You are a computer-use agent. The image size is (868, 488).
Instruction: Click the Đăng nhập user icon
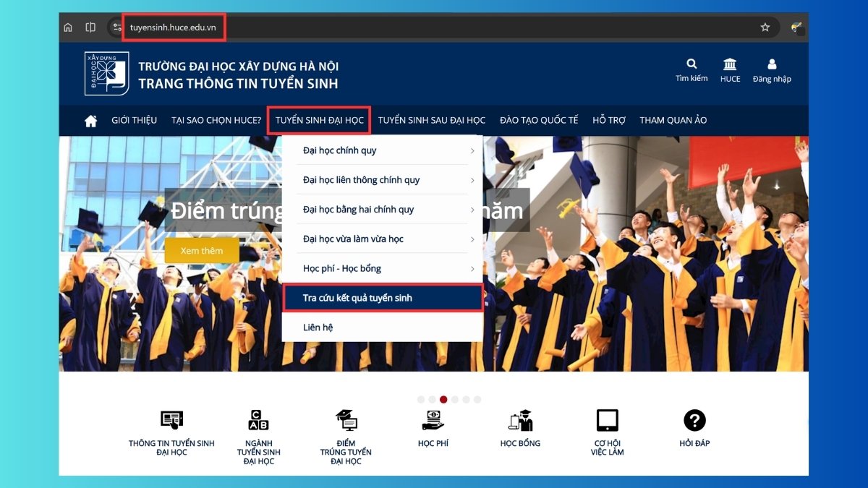click(772, 64)
